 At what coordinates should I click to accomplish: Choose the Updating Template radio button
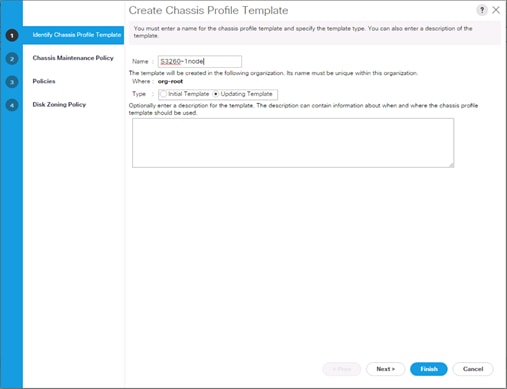click(216, 94)
